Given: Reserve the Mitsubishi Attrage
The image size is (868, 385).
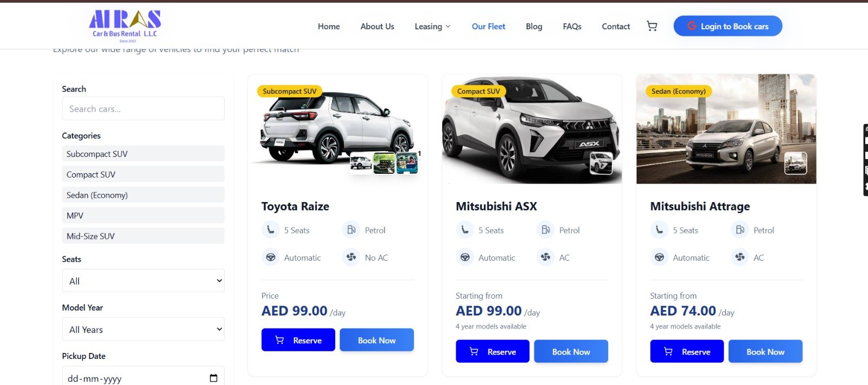Looking at the screenshot, I should pyautogui.click(x=687, y=351).
